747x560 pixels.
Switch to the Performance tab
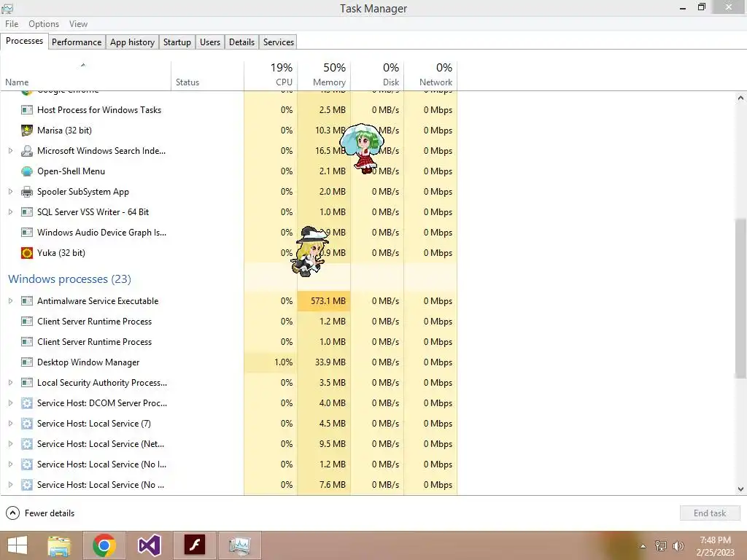pos(77,42)
